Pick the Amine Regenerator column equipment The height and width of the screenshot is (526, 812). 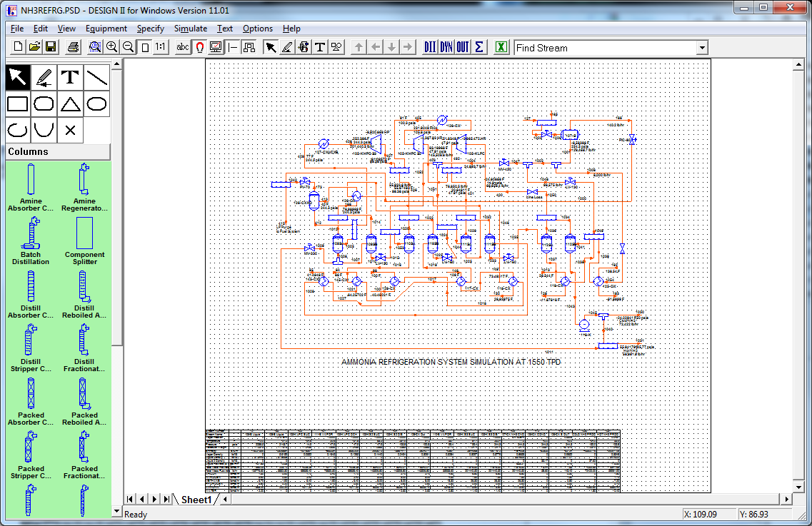[84, 188]
